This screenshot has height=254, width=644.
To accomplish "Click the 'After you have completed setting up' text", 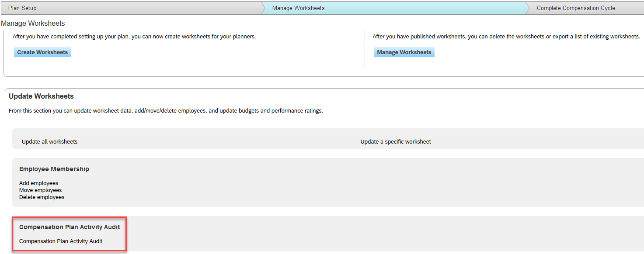I will 134,36.
